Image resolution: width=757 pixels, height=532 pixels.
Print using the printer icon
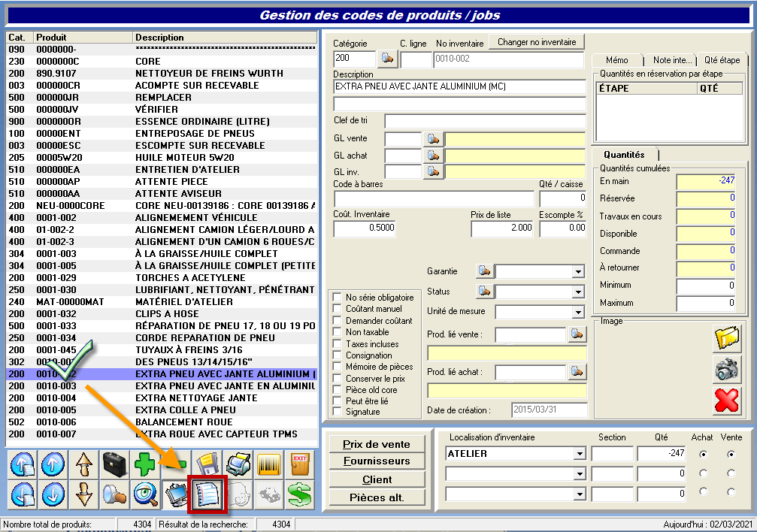tap(238, 464)
